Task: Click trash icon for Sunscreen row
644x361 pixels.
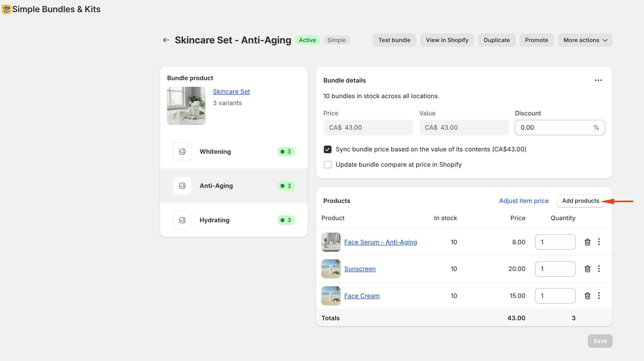Action: (587, 269)
